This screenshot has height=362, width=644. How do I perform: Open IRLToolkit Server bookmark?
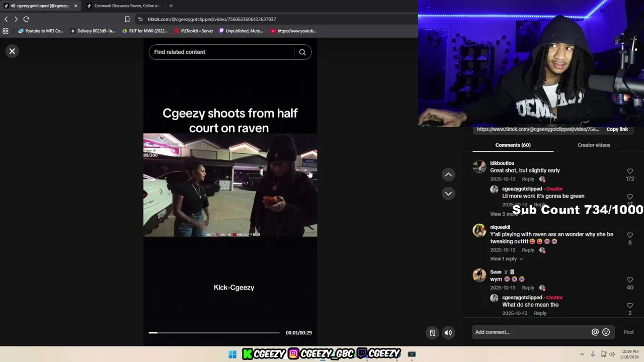pos(194,31)
